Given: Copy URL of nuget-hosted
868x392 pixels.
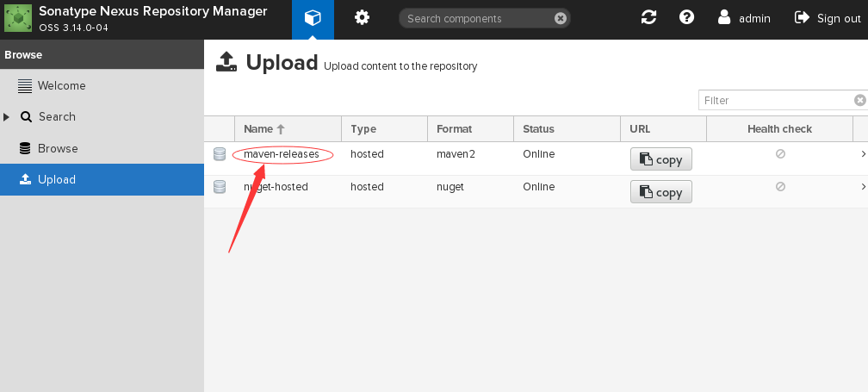Looking at the screenshot, I should [x=661, y=192].
